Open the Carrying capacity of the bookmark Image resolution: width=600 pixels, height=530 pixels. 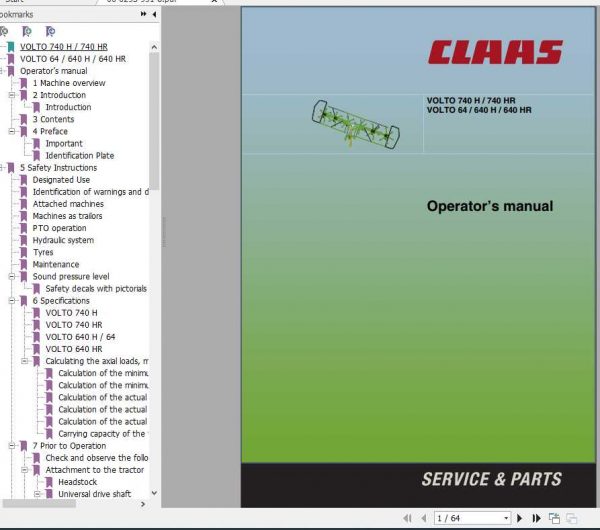[x=103, y=434]
